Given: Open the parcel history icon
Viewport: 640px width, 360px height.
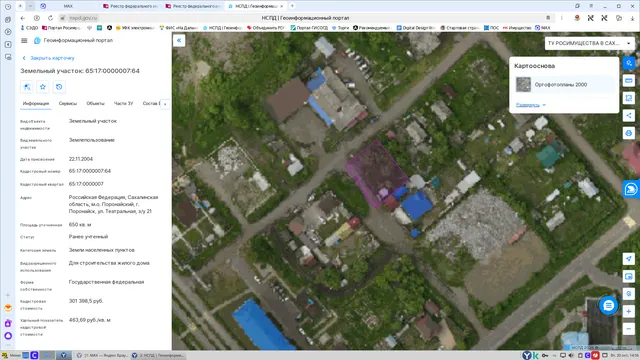Looking at the screenshot, I should pyautogui.click(x=59, y=87).
